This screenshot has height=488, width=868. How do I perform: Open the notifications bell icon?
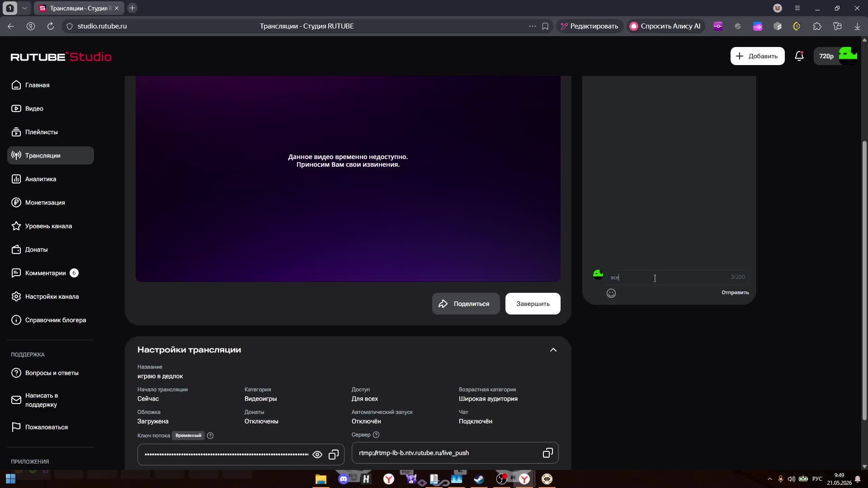[799, 56]
